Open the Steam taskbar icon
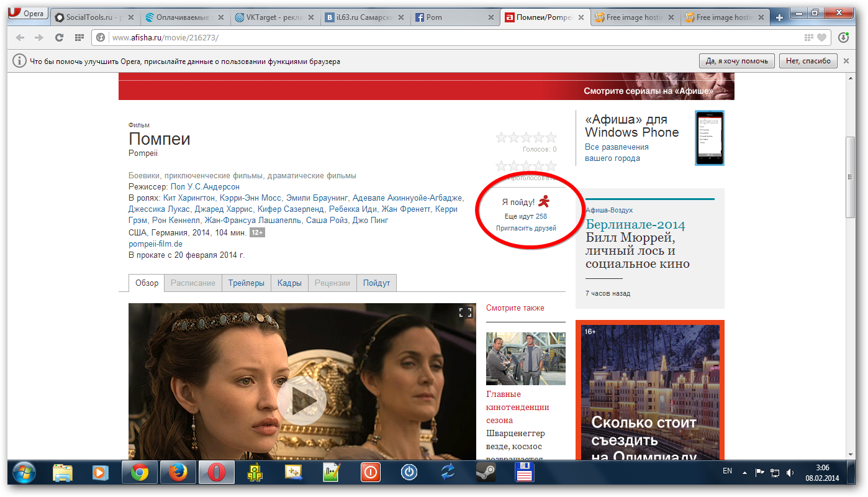Viewport: 868px width, 497px height. [x=486, y=473]
